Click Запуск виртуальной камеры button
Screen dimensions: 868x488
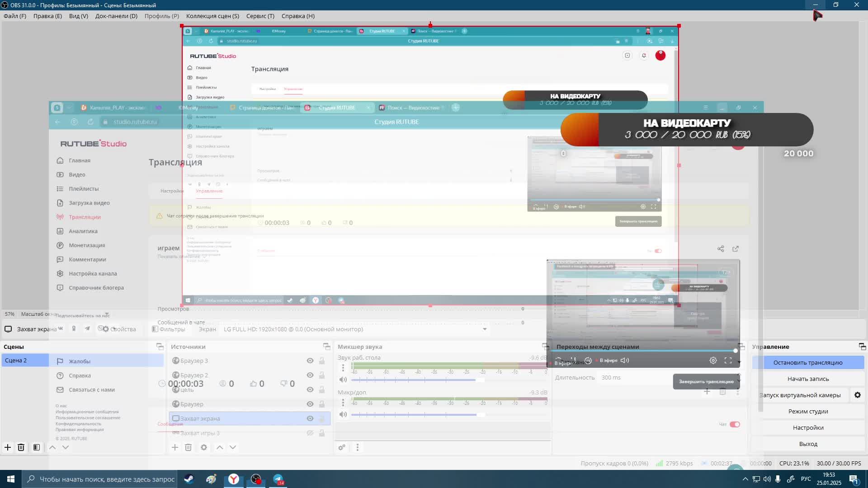[x=800, y=395]
